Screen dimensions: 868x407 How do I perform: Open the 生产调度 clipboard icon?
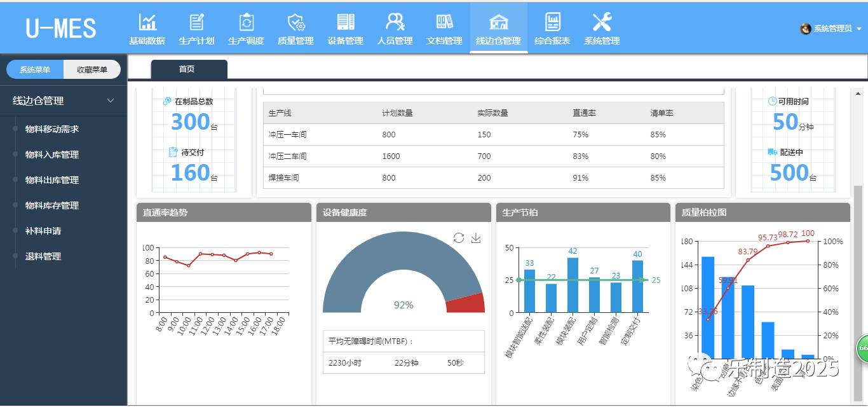(246, 23)
